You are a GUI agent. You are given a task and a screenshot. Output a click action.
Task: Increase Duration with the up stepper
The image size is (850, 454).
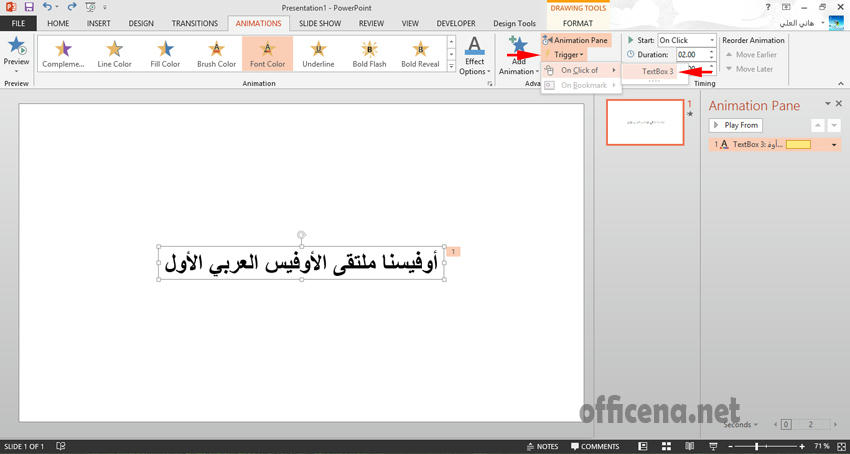(x=712, y=52)
